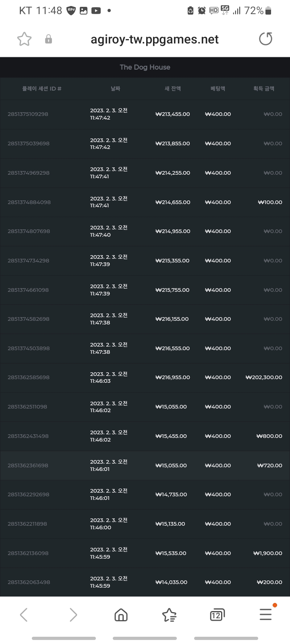The height and width of the screenshot is (644, 290).
Task: Open the browser hamburger menu
Action: 266,614
